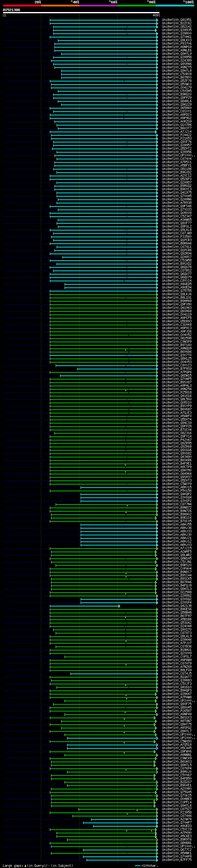This screenshot has width=197, height=868.
Task: Click the white query sequence bar
Action: (81, 13)
